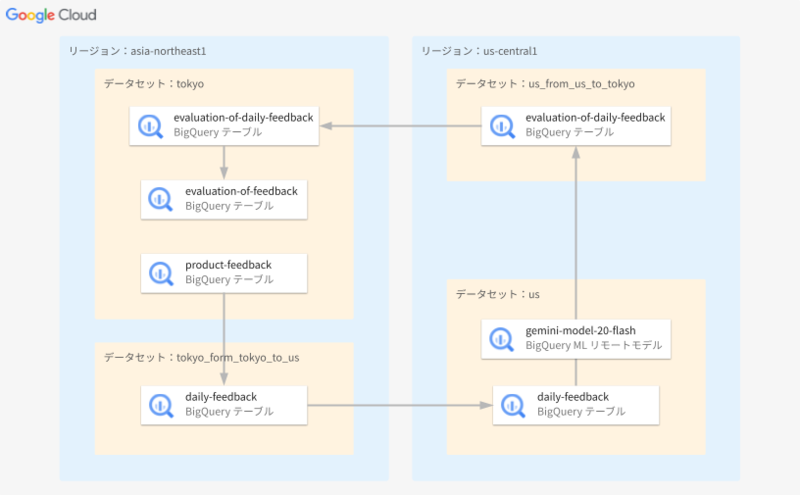Select the product-feedback table name
The height and width of the screenshot is (495, 800).
(x=228, y=265)
